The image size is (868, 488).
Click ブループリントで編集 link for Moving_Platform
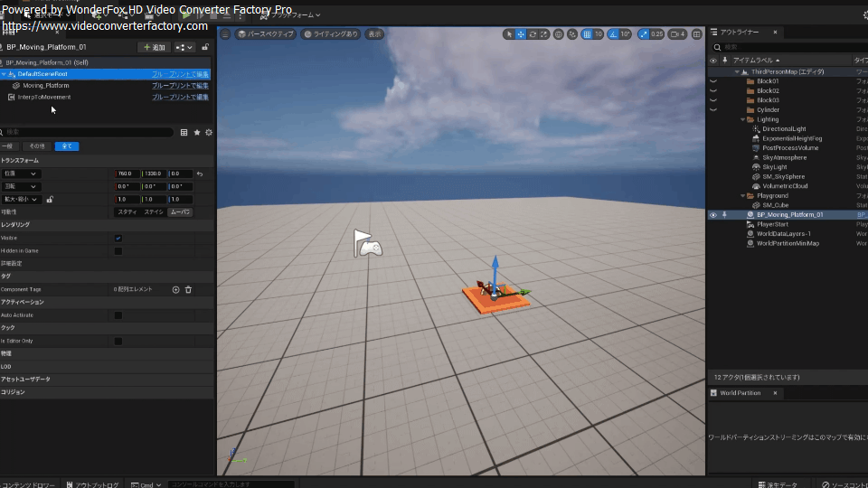pyautogui.click(x=180, y=86)
